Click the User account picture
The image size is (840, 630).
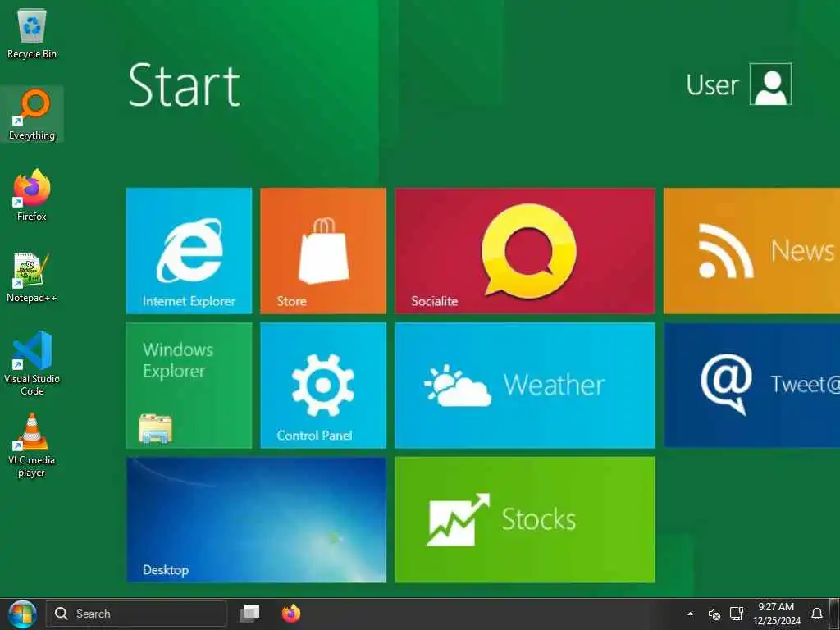770,84
